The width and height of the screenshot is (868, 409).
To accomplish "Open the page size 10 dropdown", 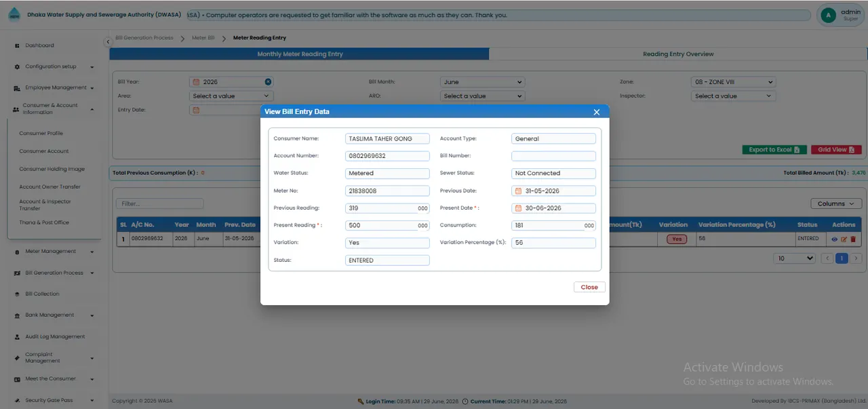I will point(795,258).
